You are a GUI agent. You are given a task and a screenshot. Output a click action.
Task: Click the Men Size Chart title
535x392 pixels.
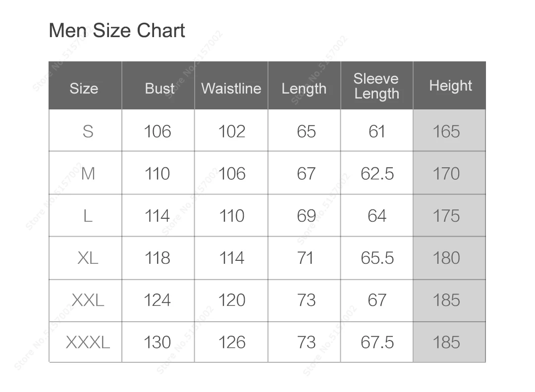(x=117, y=31)
